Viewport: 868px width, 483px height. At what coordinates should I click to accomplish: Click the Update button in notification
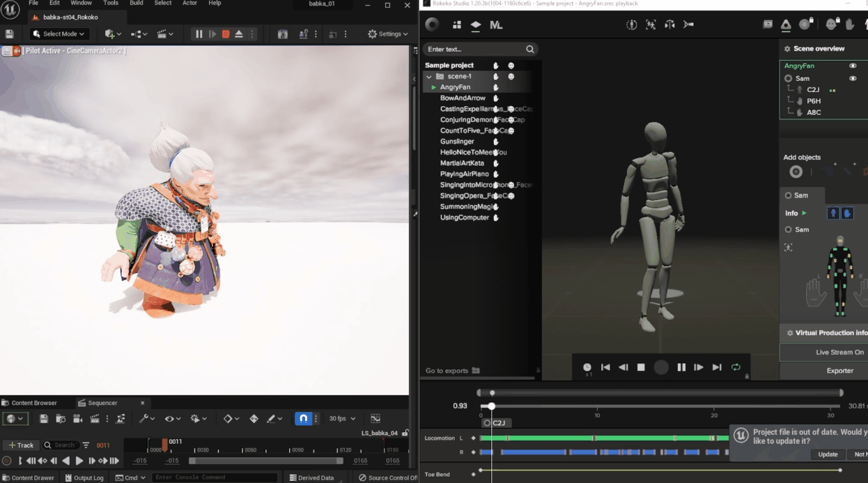828,454
